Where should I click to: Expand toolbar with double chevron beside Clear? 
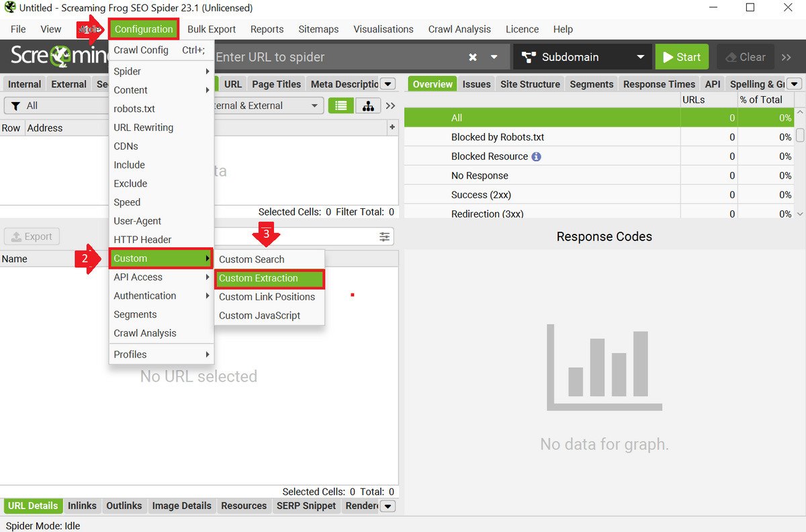787,57
